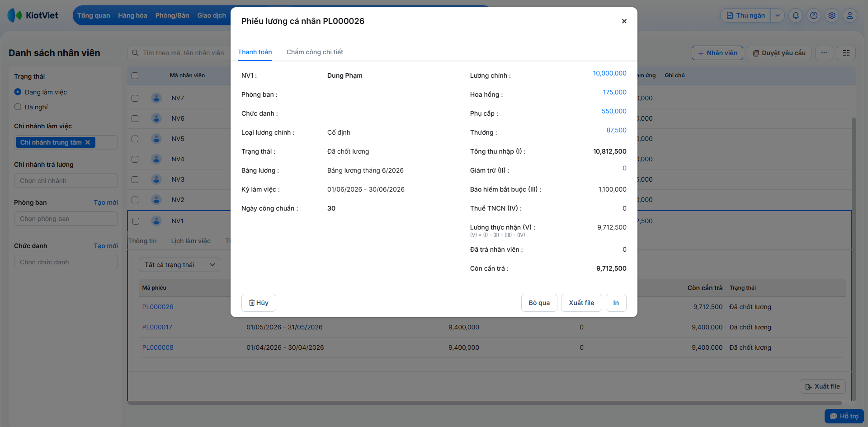Close the Phiếu lương cá nhân dialog
Viewport: 868px width, 427px height.
click(x=624, y=21)
